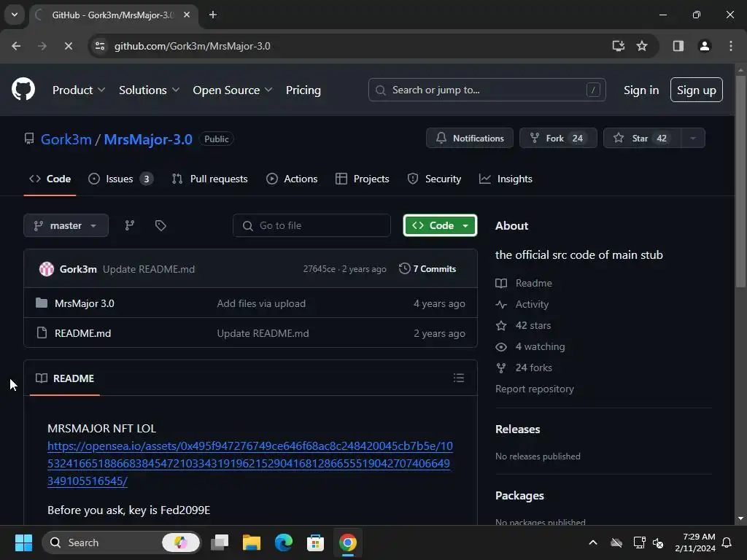Viewport: 747px width, 560px height.
Task: Open the Chrome side panel icon
Action: (678, 46)
